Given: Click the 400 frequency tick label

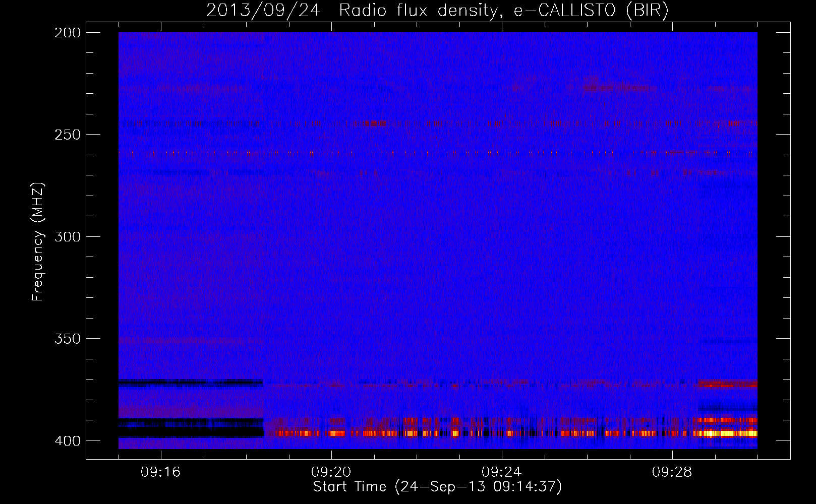Looking at the screenshot, I should pos(68,441).
